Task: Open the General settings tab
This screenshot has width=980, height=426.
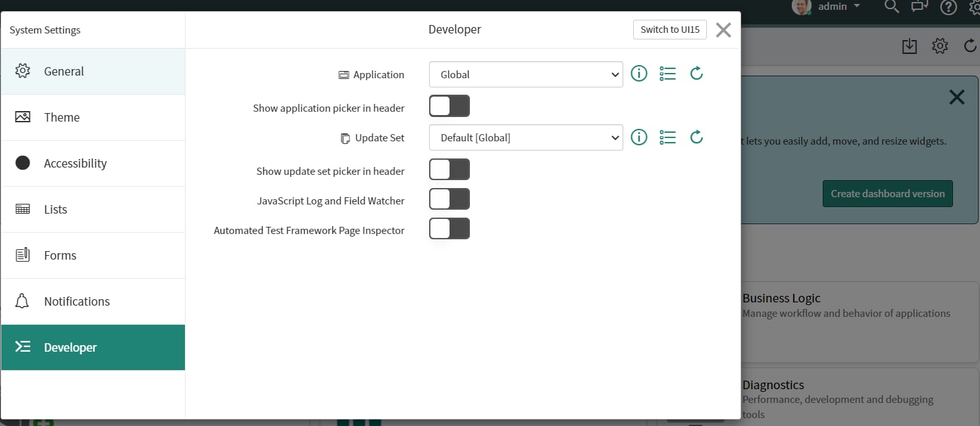Action: tap(93, 71)
